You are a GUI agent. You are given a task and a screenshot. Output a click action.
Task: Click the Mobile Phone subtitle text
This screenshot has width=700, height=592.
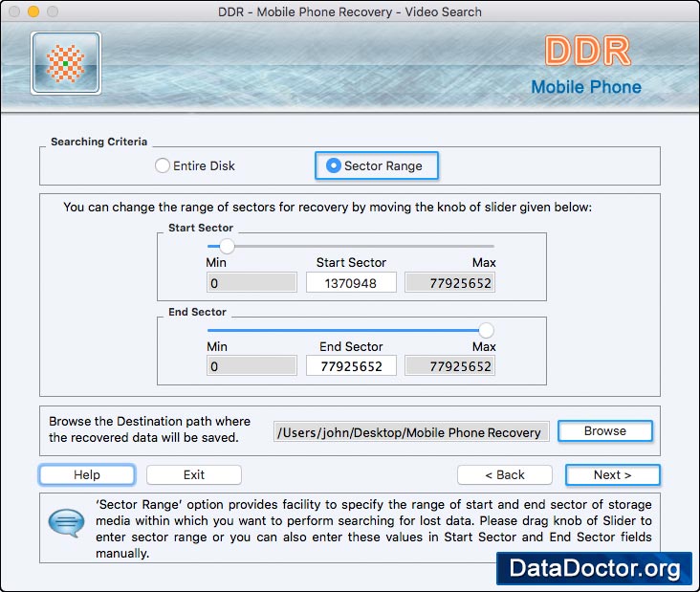pos(586,87)
